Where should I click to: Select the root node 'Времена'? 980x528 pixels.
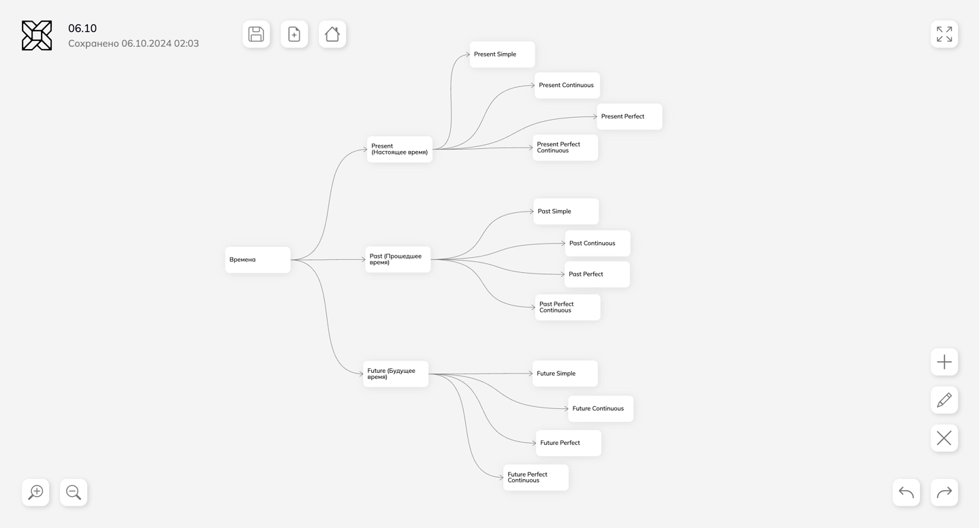(x=258, y=260)
